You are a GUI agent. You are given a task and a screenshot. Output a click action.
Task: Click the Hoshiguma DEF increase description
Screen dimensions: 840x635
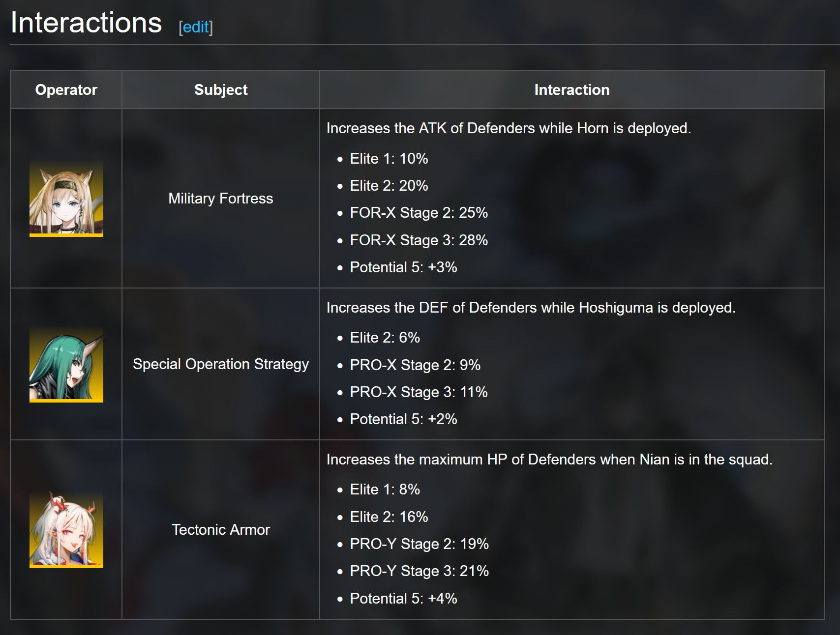531,307
